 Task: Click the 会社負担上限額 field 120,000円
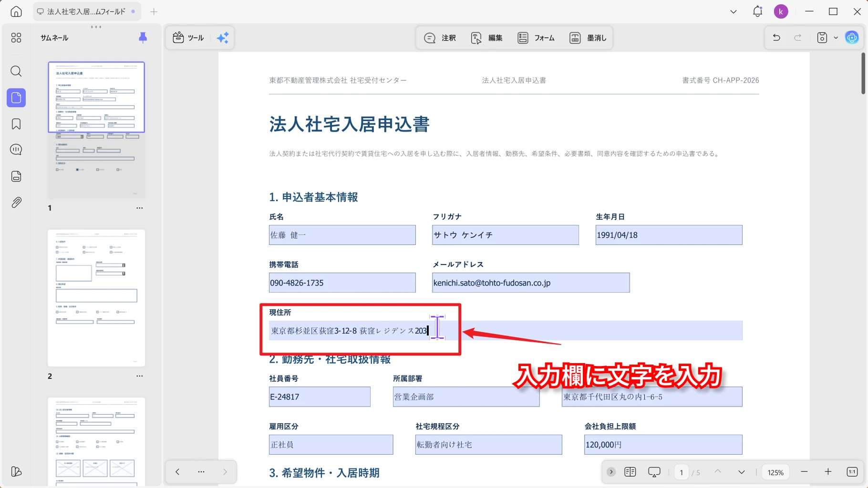pyautogui.click(x=663, y=444)
